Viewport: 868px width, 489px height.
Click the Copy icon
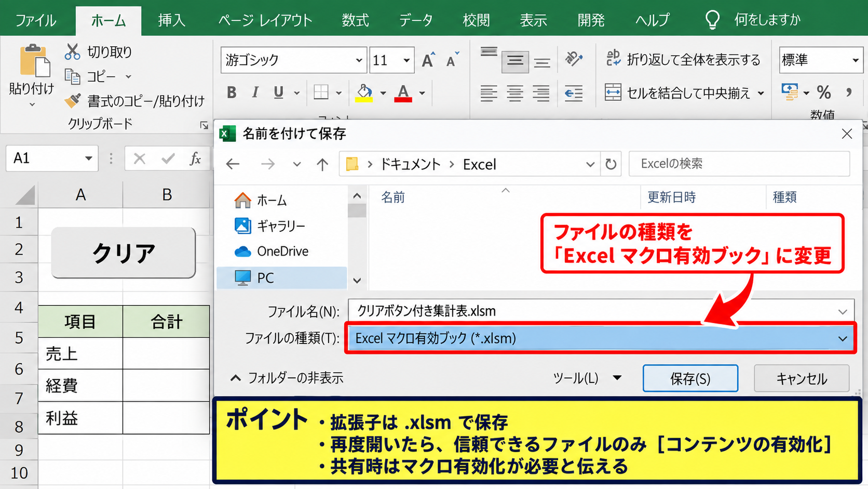click(72, 76)
